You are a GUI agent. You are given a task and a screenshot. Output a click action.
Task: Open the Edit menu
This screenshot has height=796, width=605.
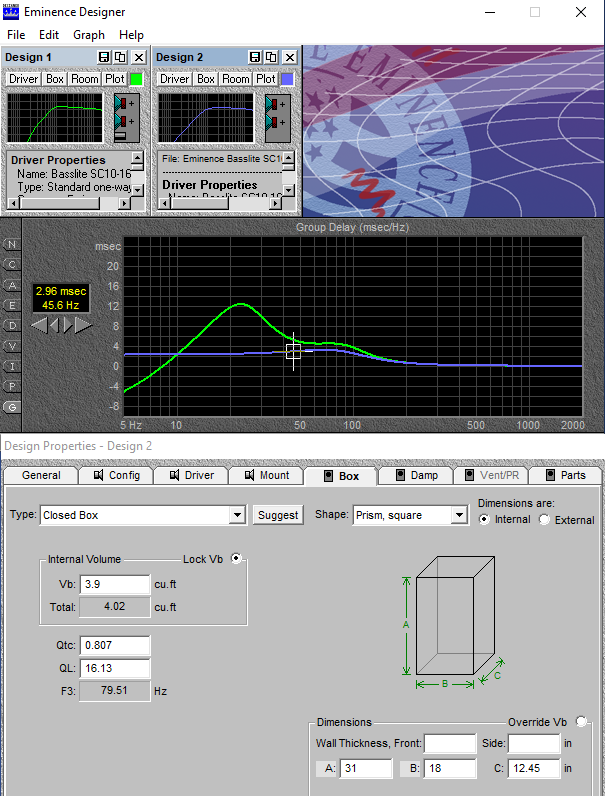point(49,35)
